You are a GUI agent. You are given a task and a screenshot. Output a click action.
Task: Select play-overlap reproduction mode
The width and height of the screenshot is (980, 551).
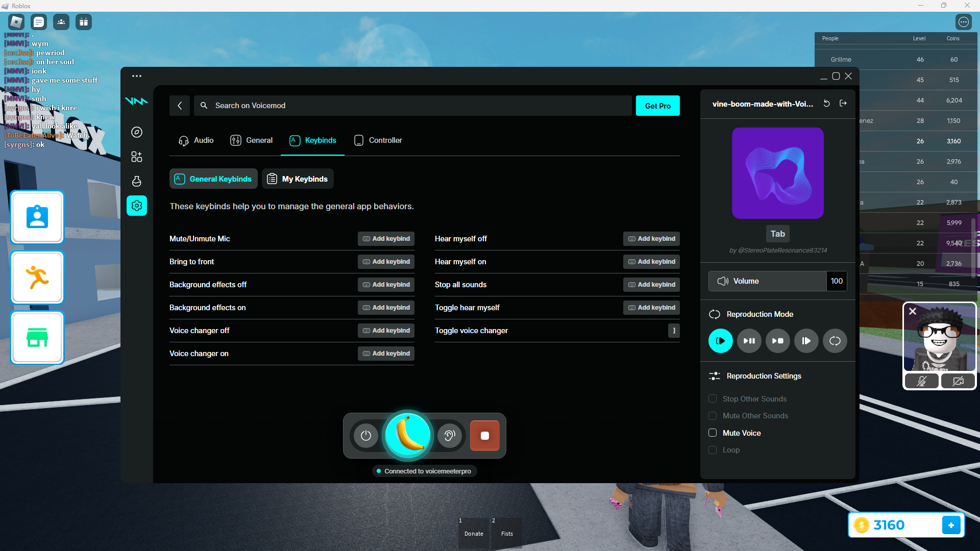(x=721, y=341)
